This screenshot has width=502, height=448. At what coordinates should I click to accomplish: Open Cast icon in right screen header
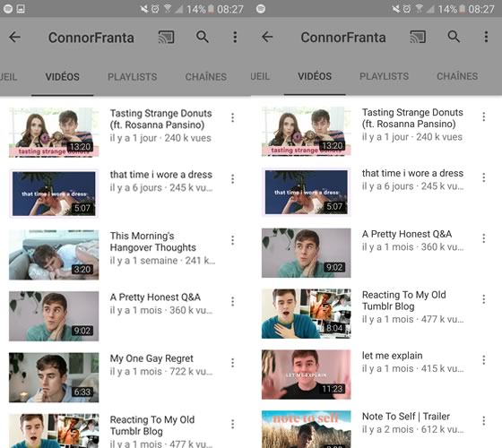pos(418,37)
